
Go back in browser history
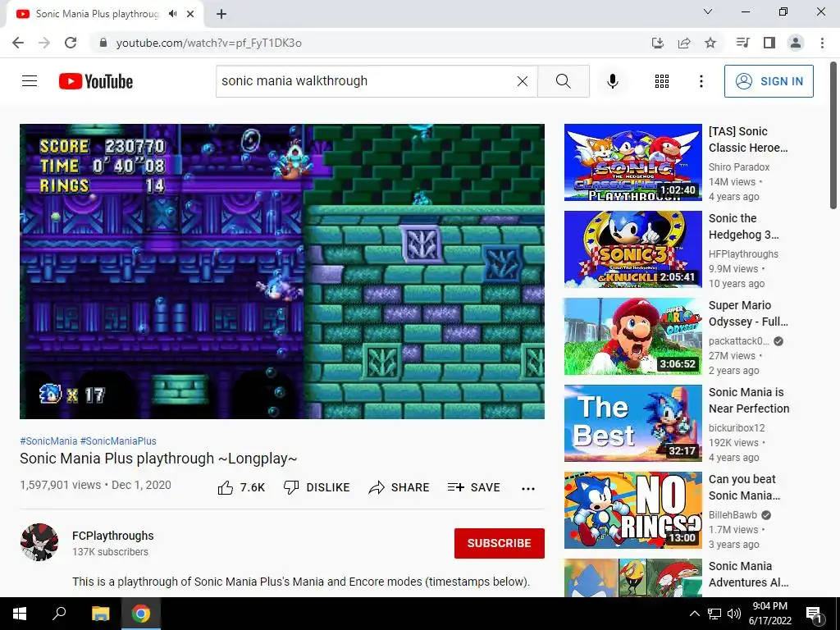point(18,43)
